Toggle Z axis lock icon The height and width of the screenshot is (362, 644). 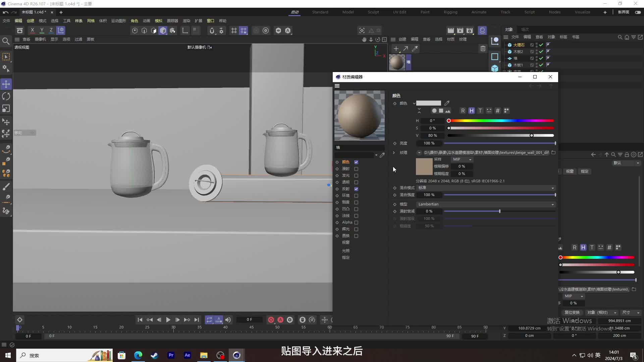coord(51,31)
